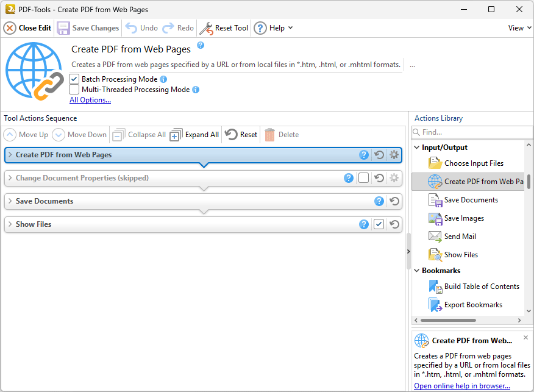Click the library scroll down arrow

point(529,311)
